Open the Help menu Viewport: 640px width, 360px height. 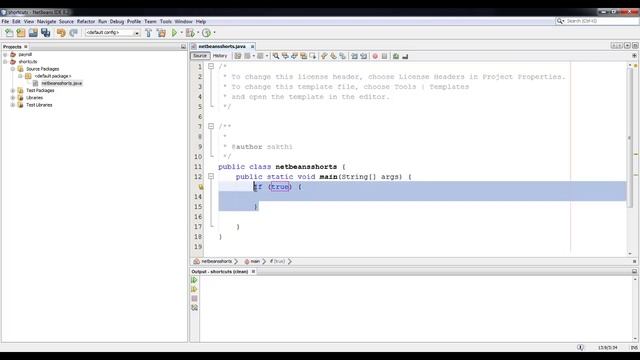pos(201,21)
